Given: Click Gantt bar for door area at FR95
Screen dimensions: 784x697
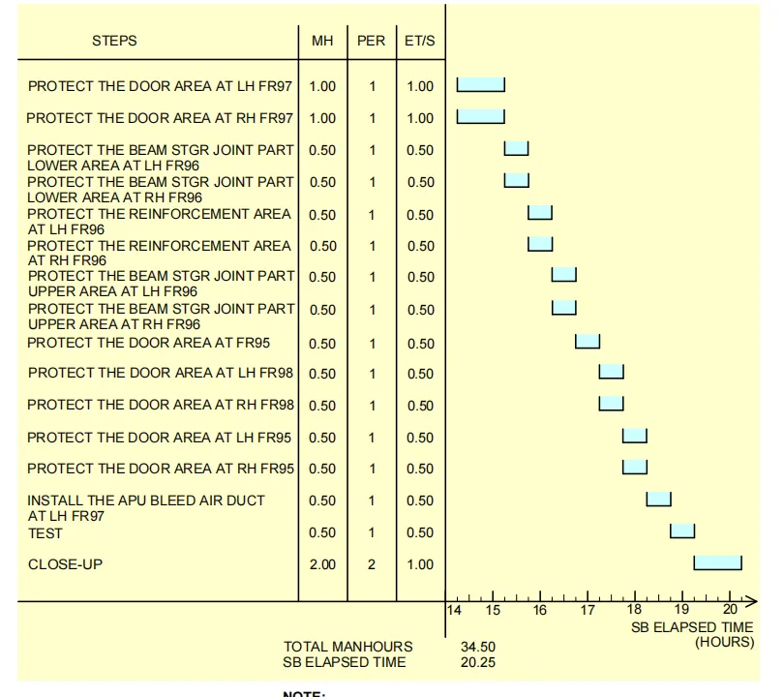Looking at the screenshot, I should (x=588, y=342).
